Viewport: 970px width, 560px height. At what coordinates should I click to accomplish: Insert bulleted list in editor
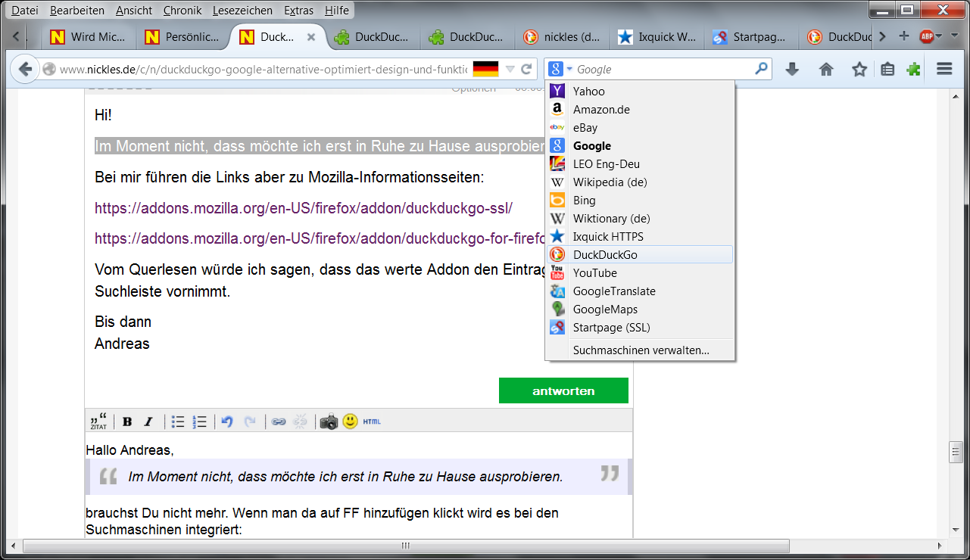tap(178, 422)
